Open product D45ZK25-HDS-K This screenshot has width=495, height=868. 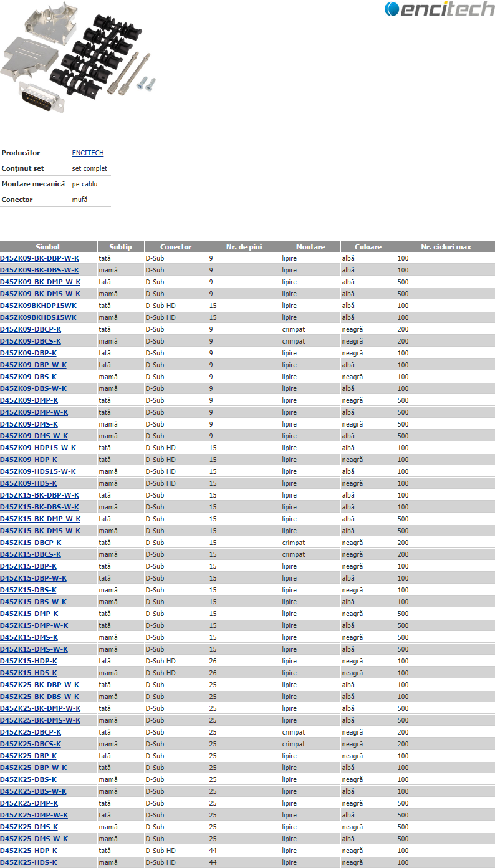(29, 862)
